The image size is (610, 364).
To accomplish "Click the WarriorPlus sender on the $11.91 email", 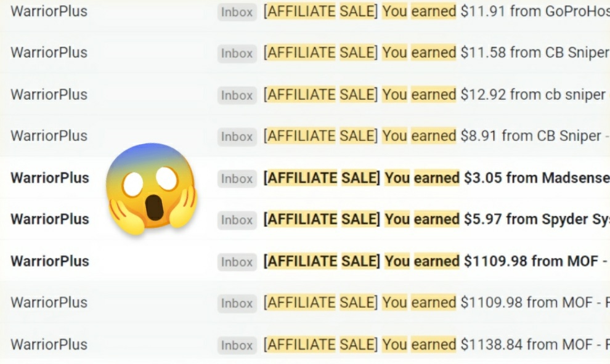I will [49, 12].
